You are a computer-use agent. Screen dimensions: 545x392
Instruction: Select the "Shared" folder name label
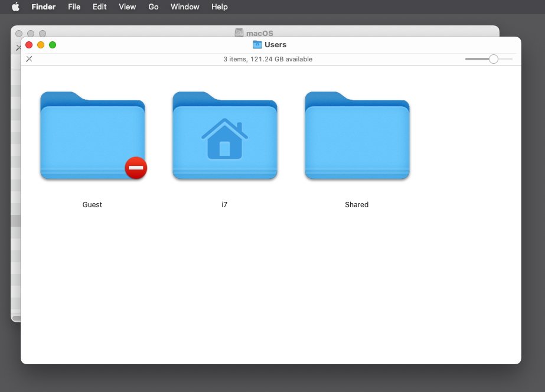click(x=357, y=205)
